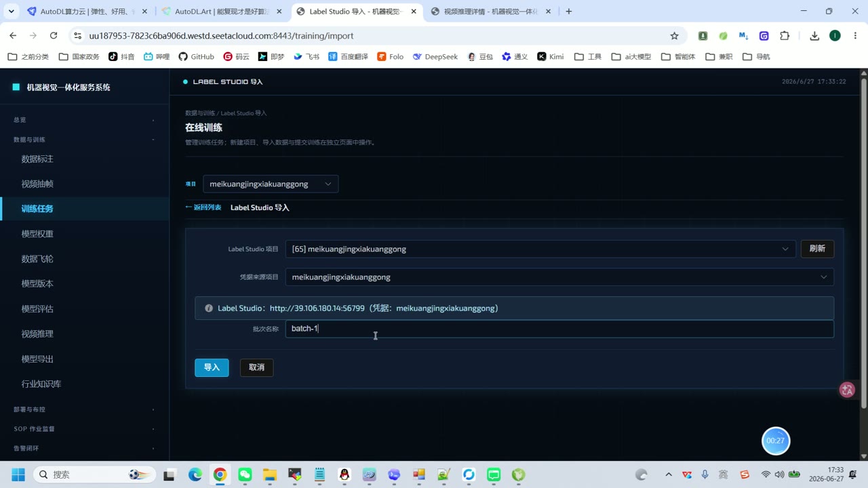Viewport: 868px width, 488px height.
Task: Collapse the 数据与训练 sidebar section
Action: (85, 140)
